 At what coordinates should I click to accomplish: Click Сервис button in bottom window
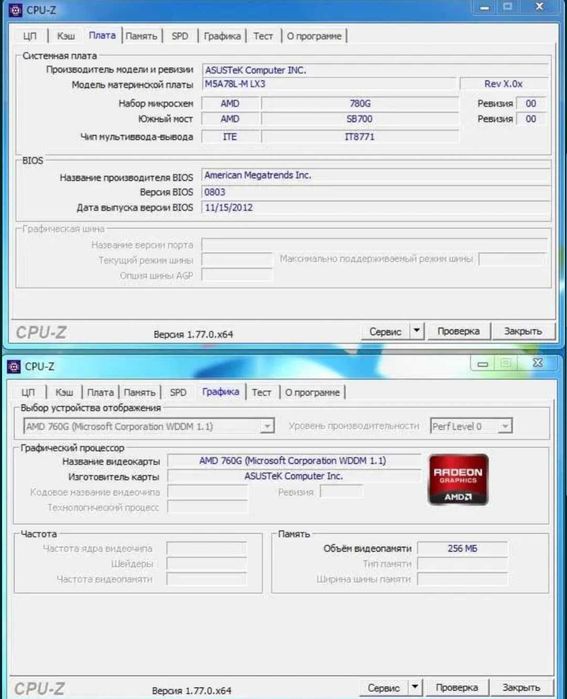(x=383, y=688)
